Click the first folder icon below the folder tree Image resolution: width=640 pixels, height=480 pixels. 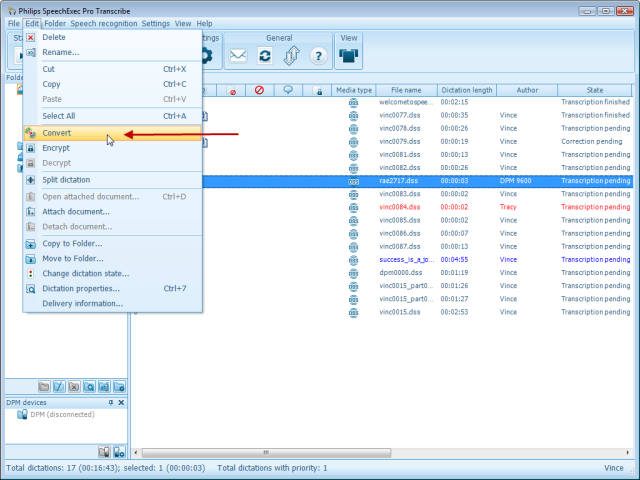click(44, 386)
